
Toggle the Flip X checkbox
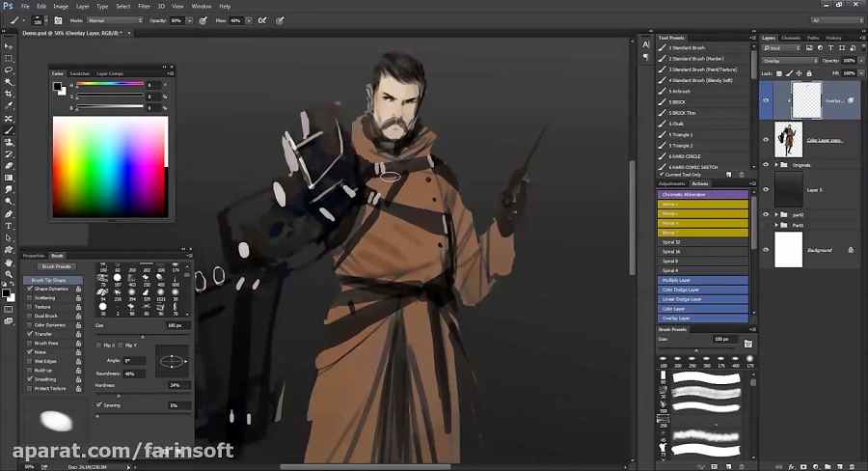click(x=98, y=345)
